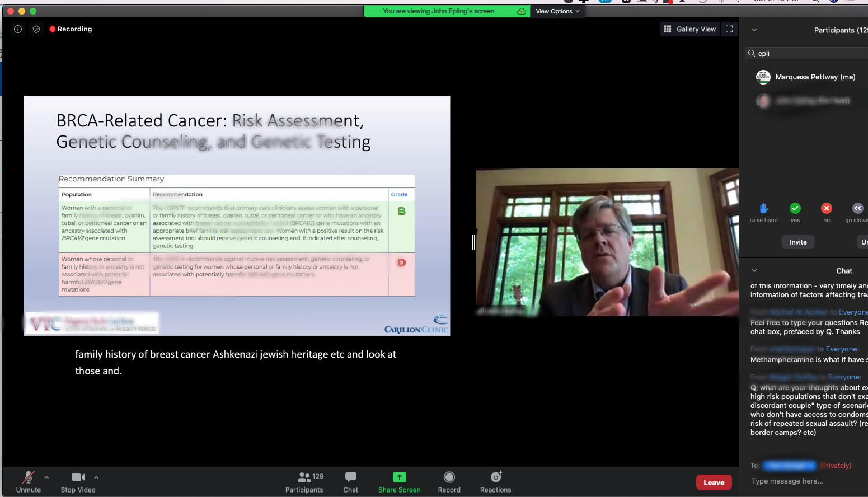Raise hand using the blue hand icon
Viewport: 868px width, 497px height.
(764, 208)
